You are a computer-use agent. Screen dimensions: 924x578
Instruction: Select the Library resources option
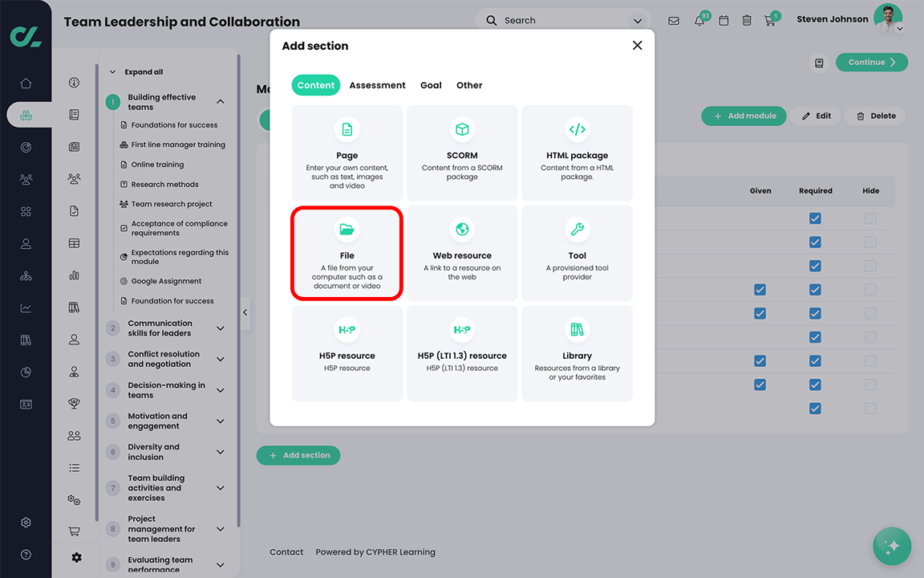pos(577,353)
